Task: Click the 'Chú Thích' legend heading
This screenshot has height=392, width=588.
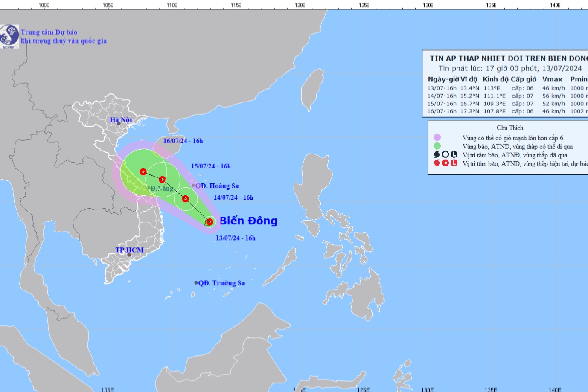Action: 510,128
